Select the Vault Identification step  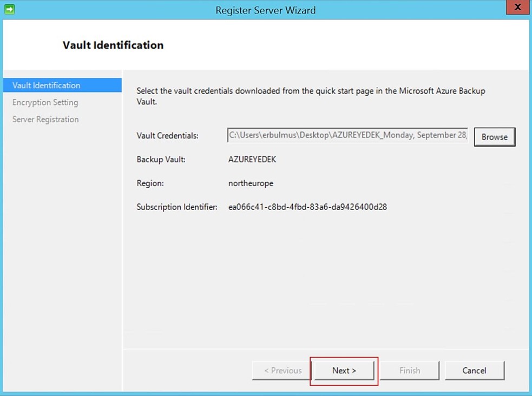point(62,85)
